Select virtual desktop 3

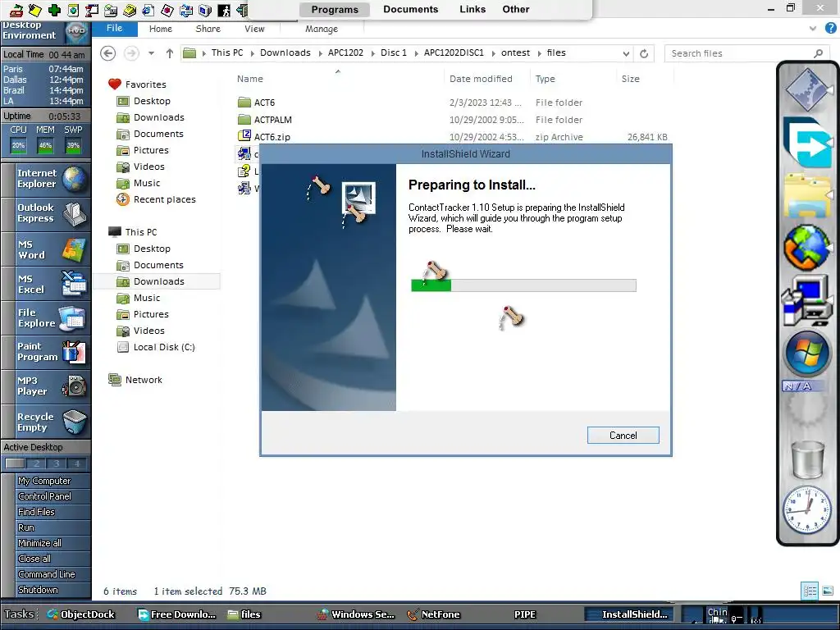click(x=56, y=464)
